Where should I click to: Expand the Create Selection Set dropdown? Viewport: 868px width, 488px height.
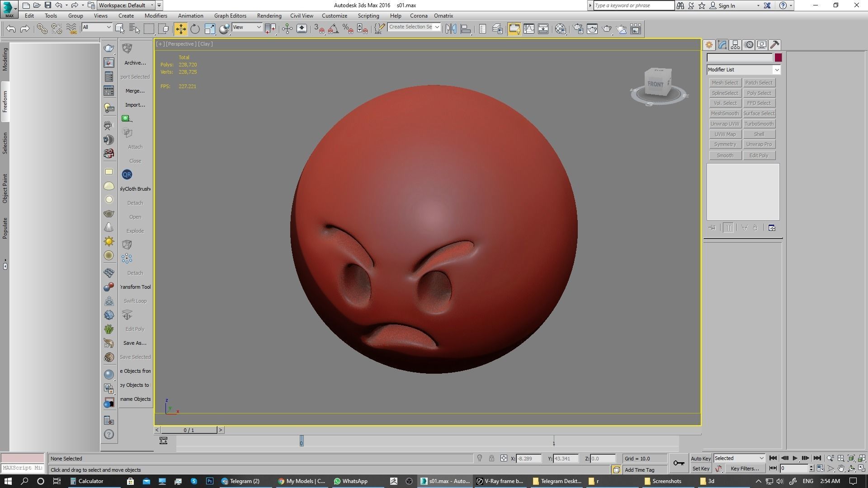tap(437, 27)
